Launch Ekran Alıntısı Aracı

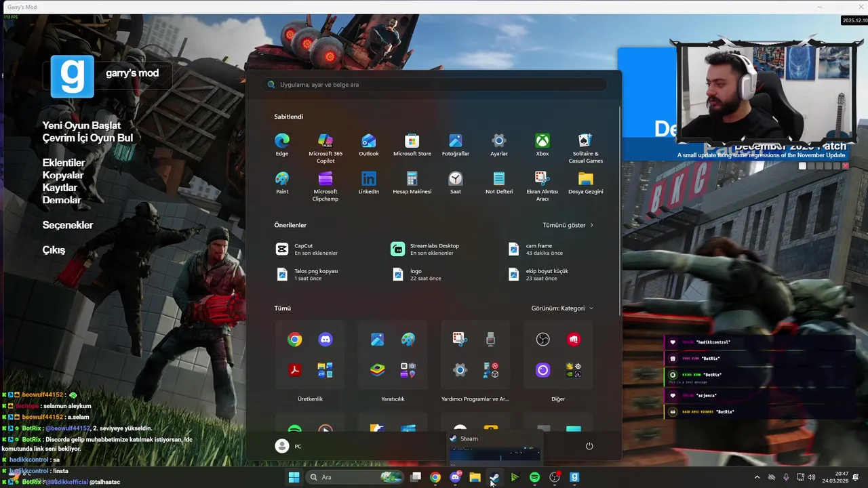542,186
